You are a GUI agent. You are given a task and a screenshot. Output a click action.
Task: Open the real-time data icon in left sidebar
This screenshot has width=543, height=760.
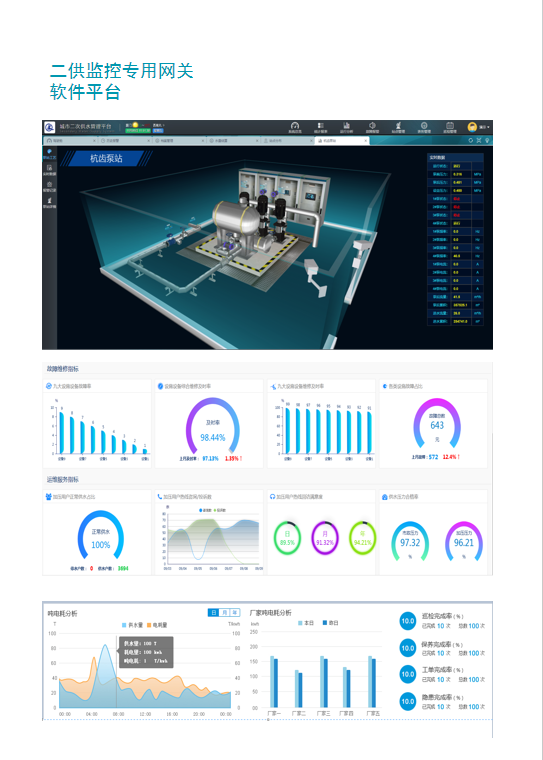point(49,170)
